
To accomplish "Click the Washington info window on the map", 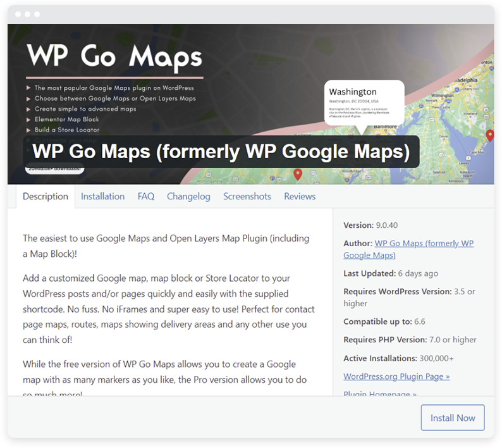I will [x=364, y=103].
